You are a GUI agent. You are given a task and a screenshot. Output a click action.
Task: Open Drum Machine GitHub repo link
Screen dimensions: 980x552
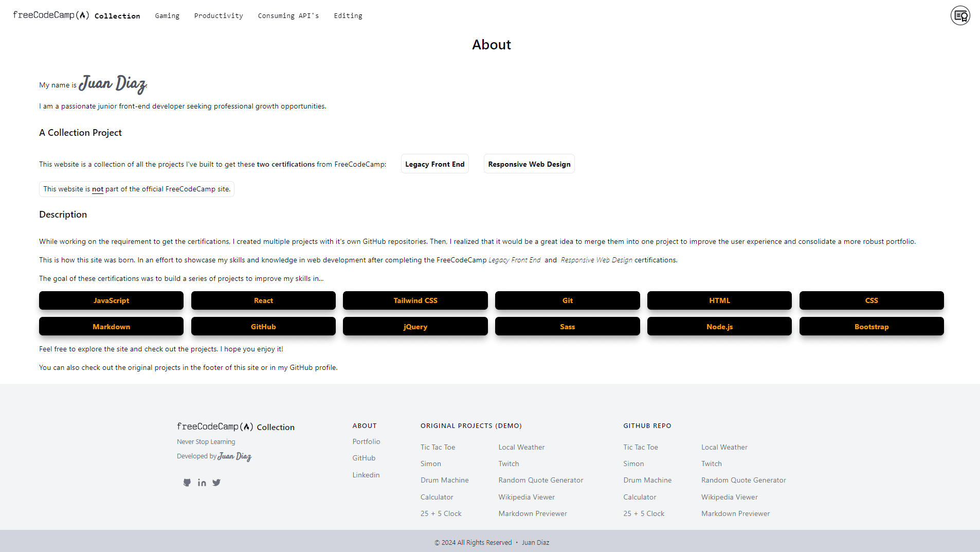[647, 480]
